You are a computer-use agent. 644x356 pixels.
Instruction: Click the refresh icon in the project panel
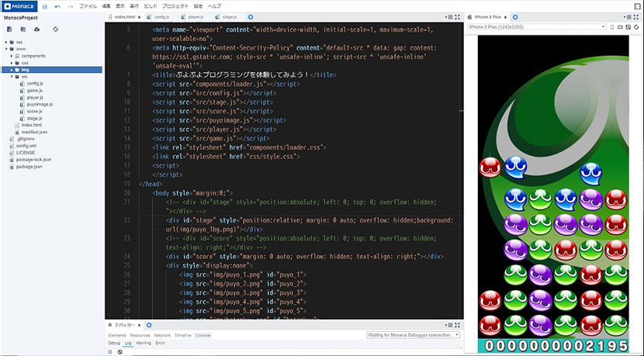pos(55,29)
